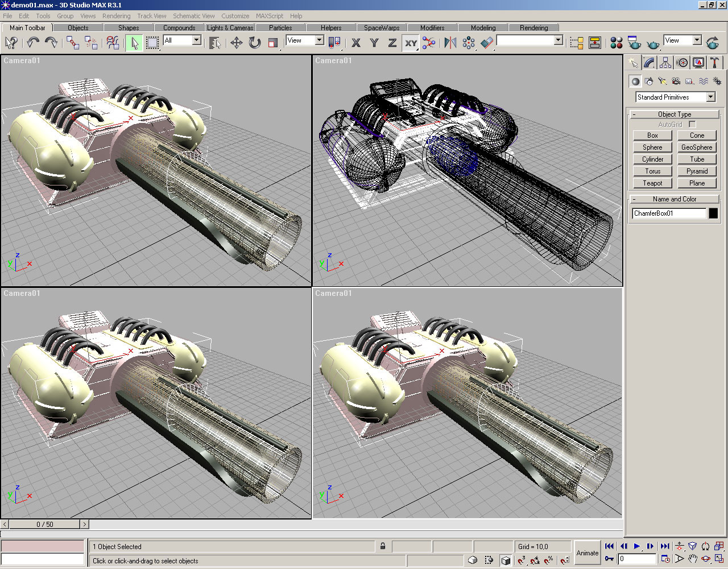
Task: Restrict transforms to the Z axis
Action: 392,43
